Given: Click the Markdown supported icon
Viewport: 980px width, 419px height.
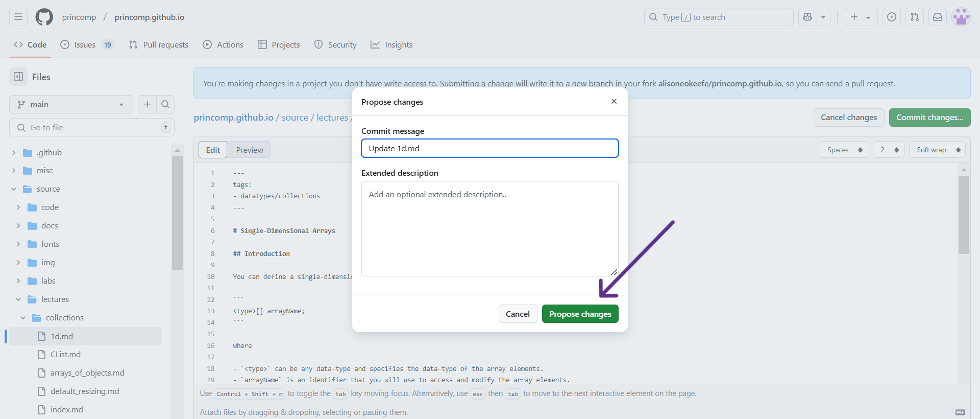Looking at the screenshot, I should (x=960, y=412).
